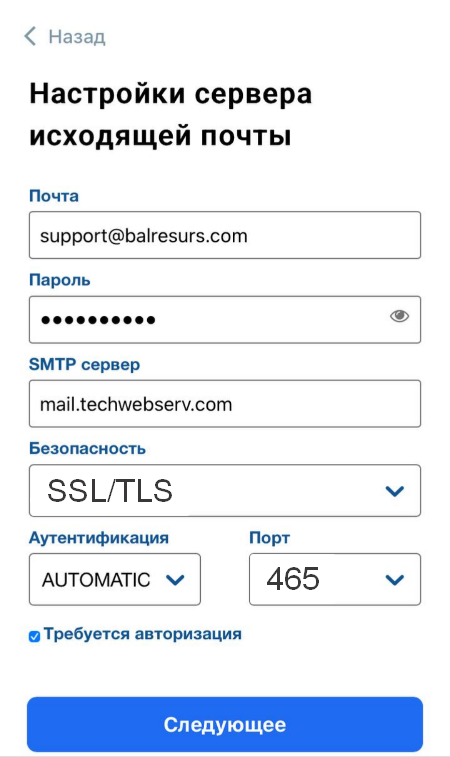Viewport: 450px width, 757px height.
Task: Focus the support@balresurs.com email field
Action: (x=225, y=235)
